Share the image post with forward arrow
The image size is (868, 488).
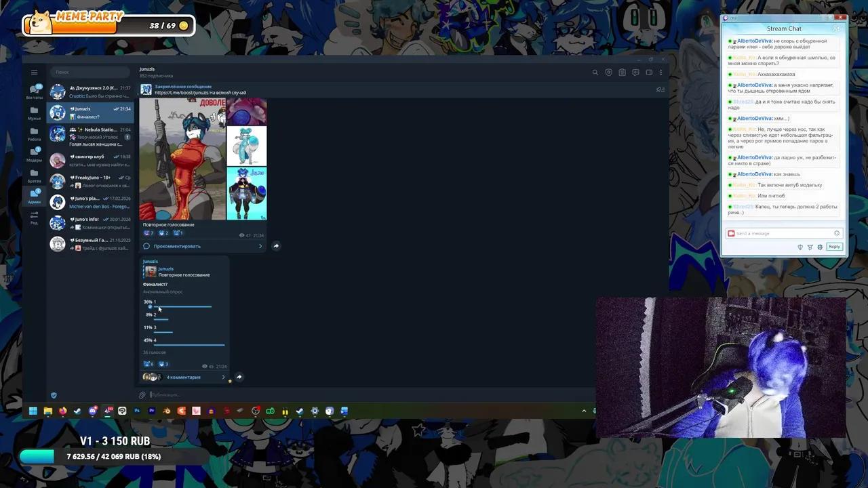coord(276,246)
